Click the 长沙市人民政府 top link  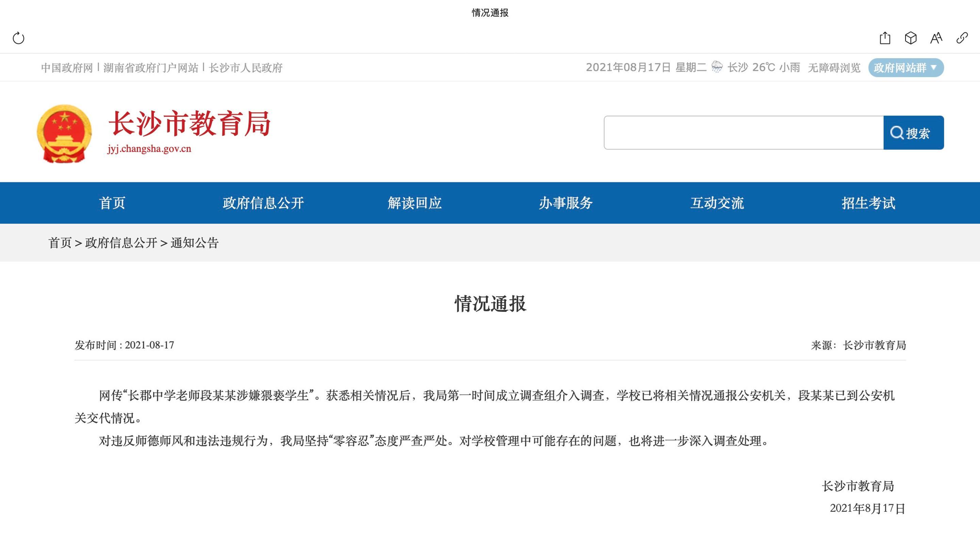click(245, 68)
